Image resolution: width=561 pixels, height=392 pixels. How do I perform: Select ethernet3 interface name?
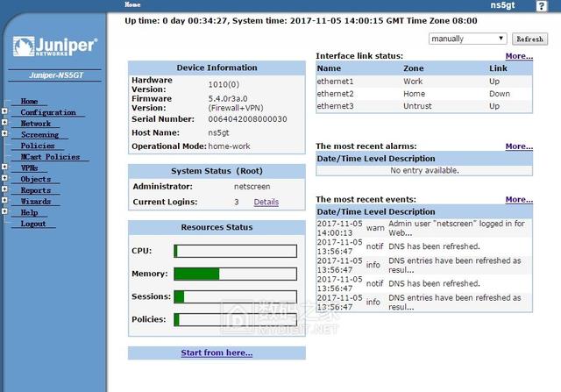[335, 106]
